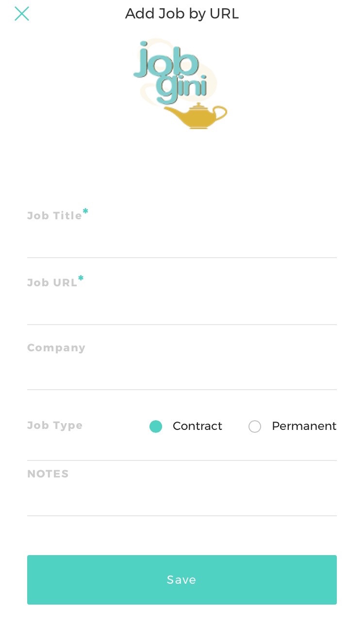
Task: Focus the Job URL input field
Action: pyautogui.click(x=182, y=308)
